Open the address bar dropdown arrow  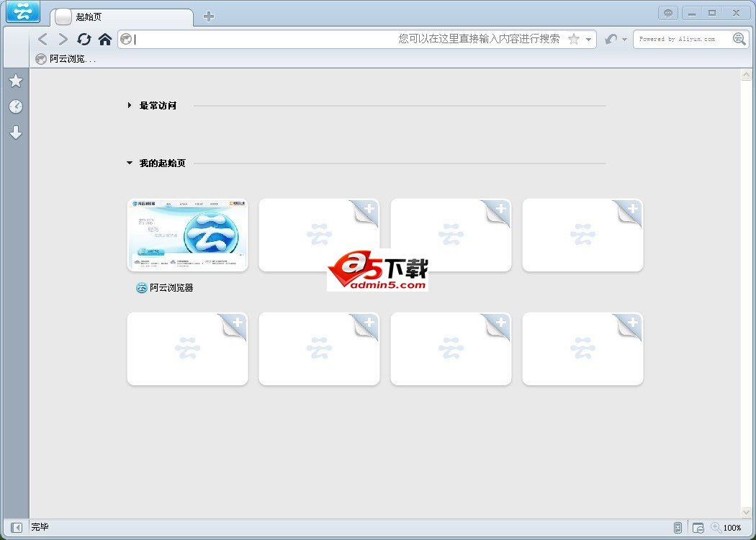click(589, 40)
